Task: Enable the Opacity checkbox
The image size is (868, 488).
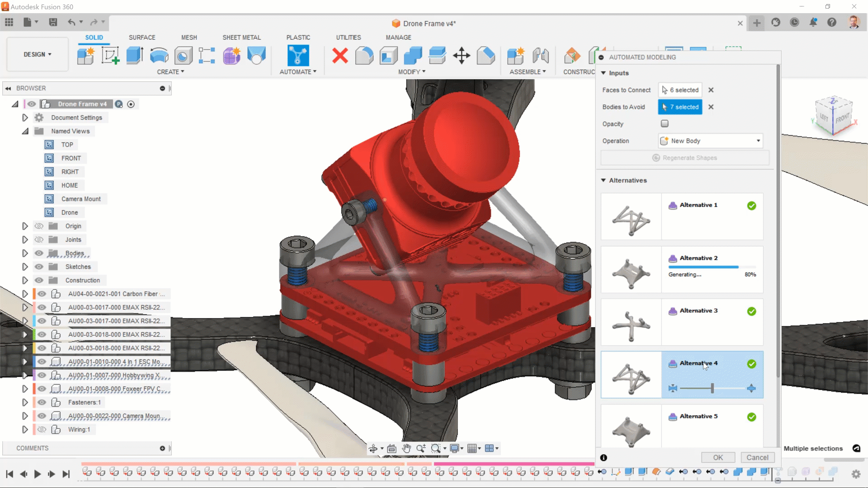Action: click(665, 123)
